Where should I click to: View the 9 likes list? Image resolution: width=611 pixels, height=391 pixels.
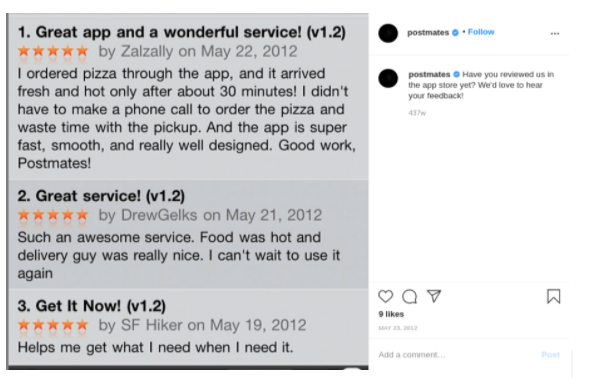click(391, 314)
